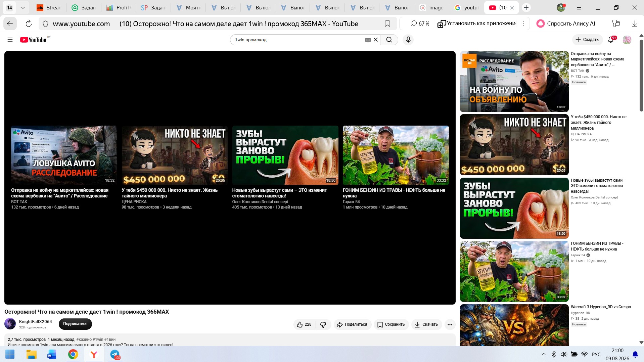Open volume control in system tray

(x=563, y=354)
